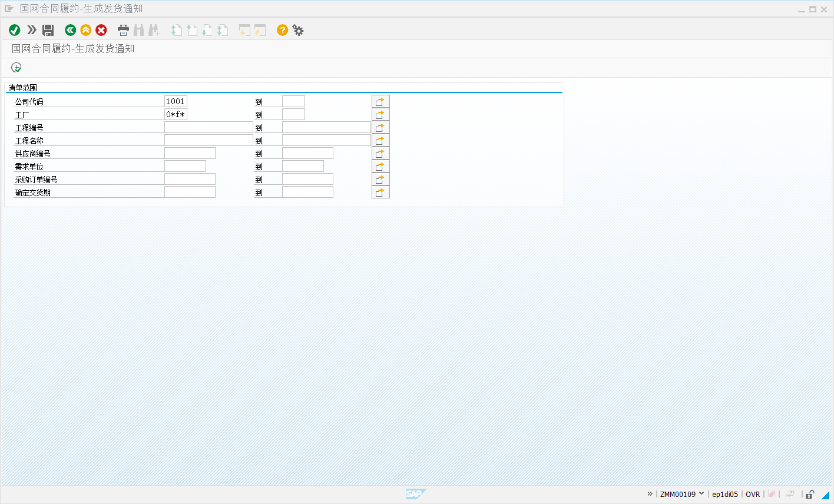Open Help via yellow question mark icon

point(283,30)
